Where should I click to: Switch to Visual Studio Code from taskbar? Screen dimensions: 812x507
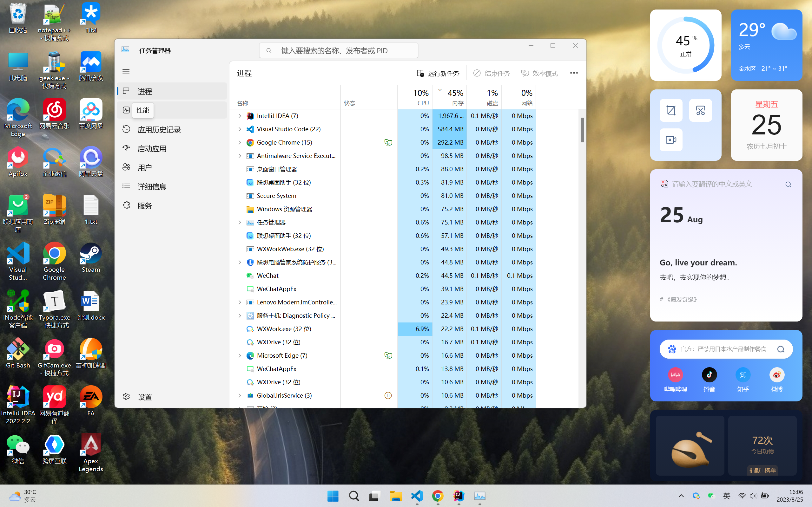pyautogui.click(x=417, y=496)
